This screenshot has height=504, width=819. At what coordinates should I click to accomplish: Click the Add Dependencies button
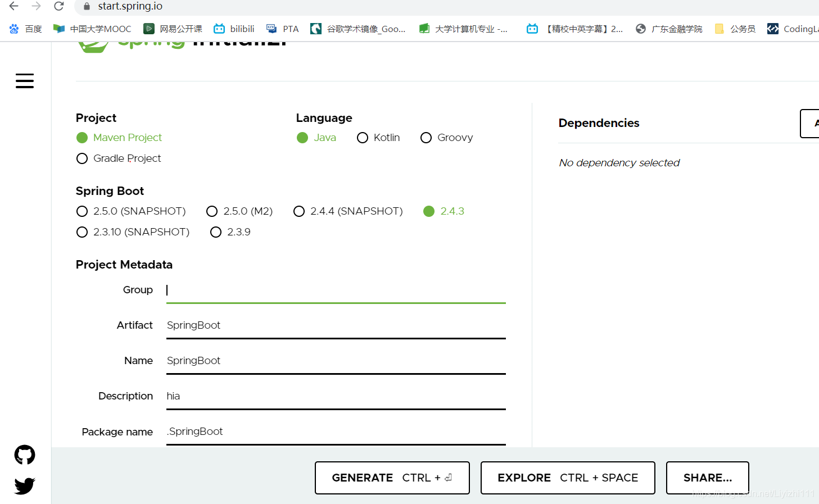(810, 124)
